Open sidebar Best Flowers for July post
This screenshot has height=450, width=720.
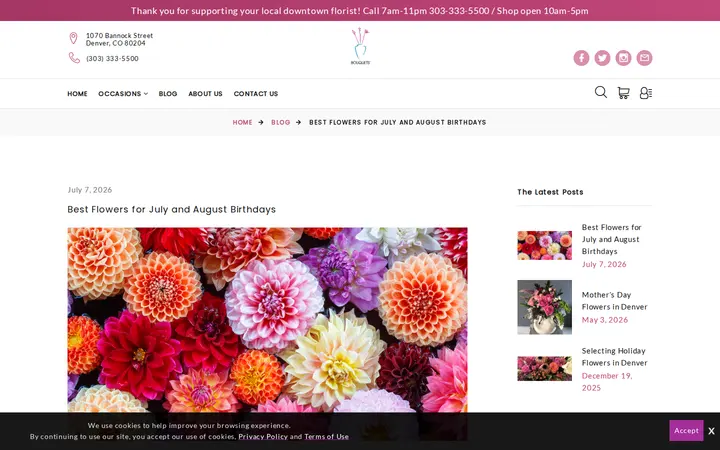(611, 239)
